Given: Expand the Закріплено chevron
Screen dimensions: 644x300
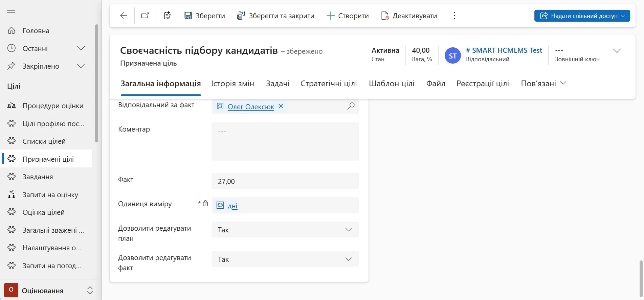Looking at the screenshot, I should (81, 66).
